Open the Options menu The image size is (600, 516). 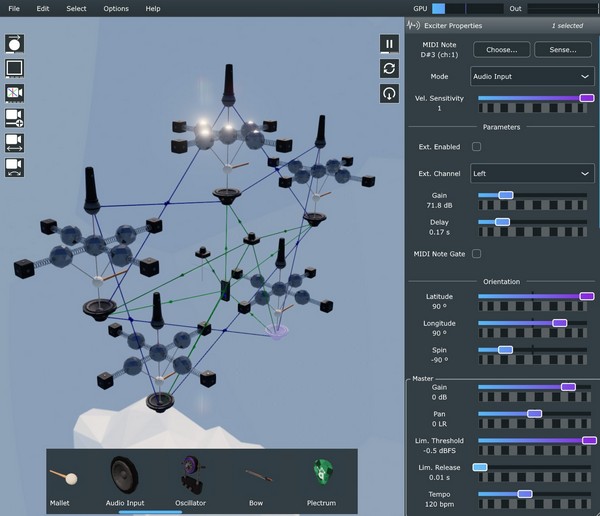click(x=116, y=8)
